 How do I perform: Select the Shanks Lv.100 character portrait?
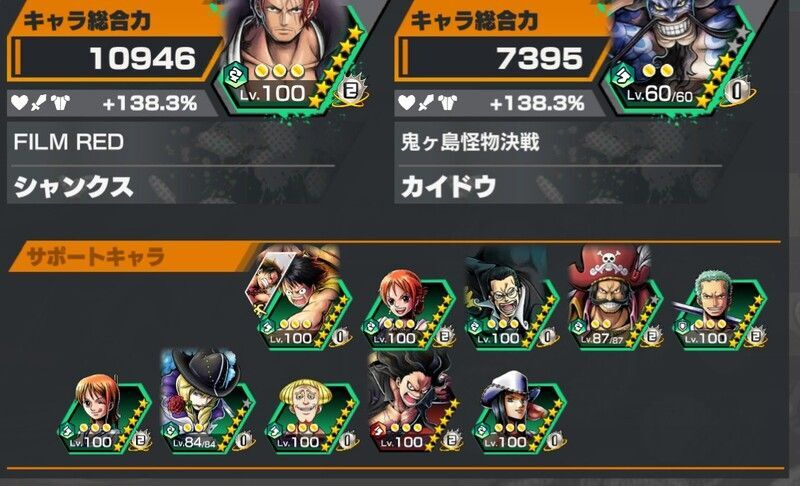click(291, 56)
